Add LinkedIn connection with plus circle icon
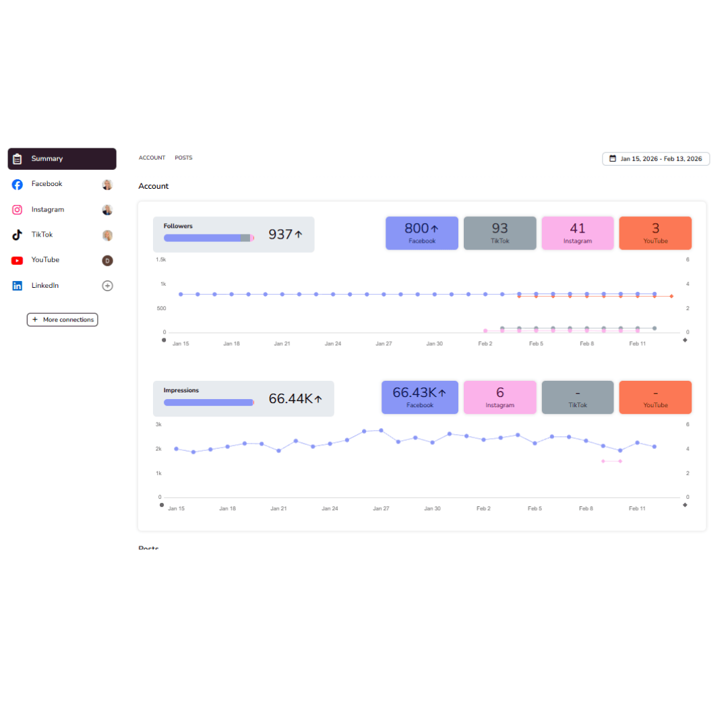Screen dimensions: 728x728 pos(107,286)
